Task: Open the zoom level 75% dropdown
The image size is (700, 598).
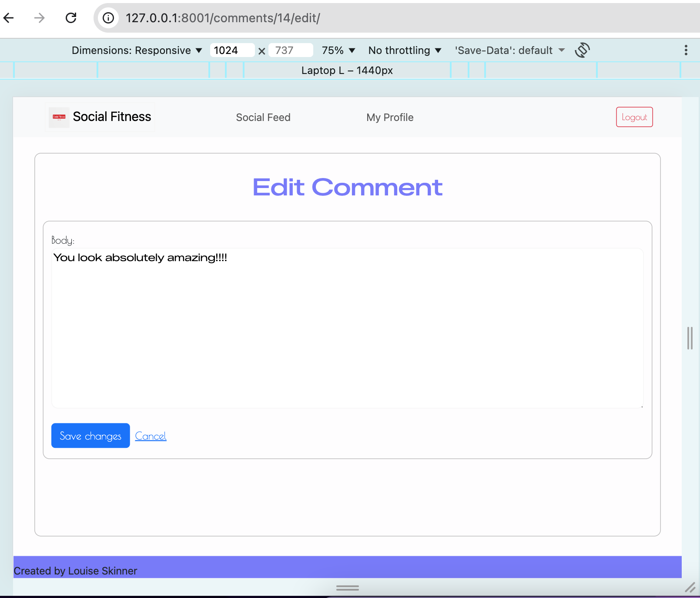Action: (338, 50)
